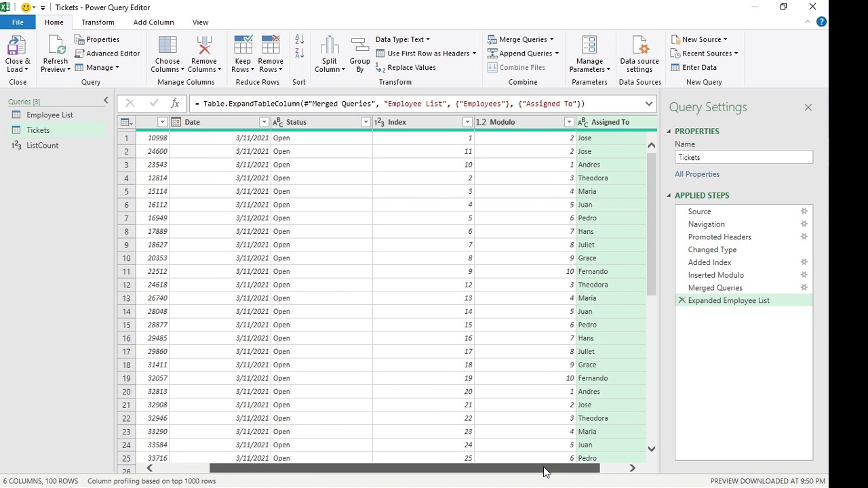Open the New Source dropdown
The width and height of the screenshot is (868, 488).
[x=699, y=39]
